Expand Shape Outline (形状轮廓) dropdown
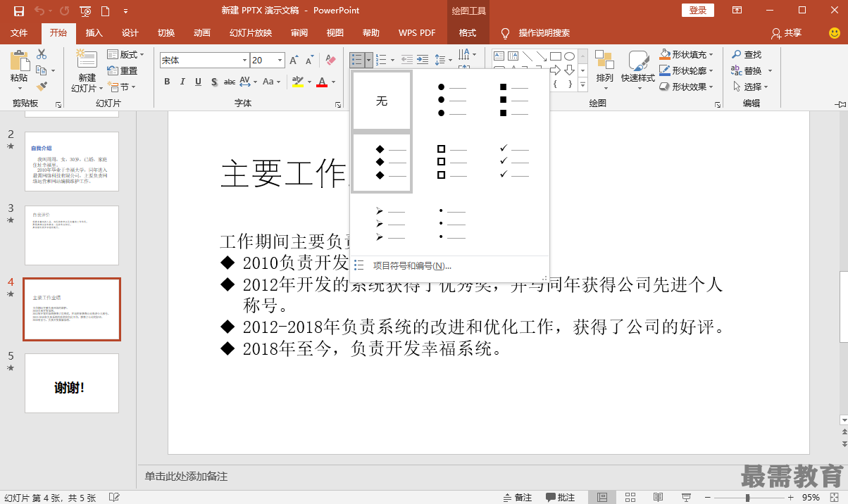The width and height of the screenshot is (848, 504). (711, 70)
